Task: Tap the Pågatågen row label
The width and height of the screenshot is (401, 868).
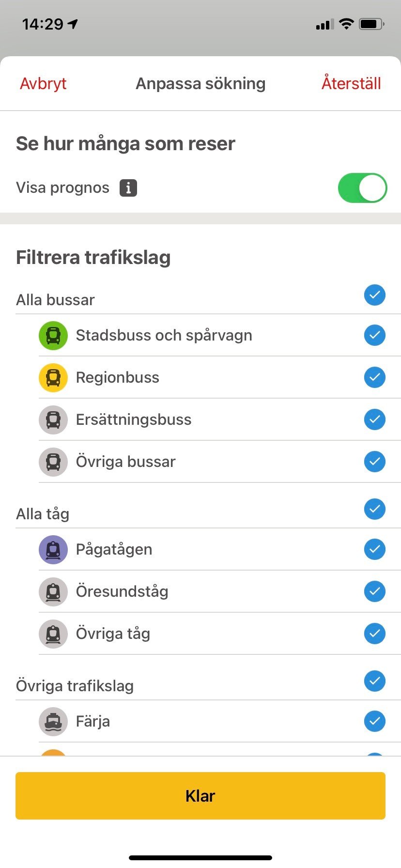Action: tap(114, 549)
